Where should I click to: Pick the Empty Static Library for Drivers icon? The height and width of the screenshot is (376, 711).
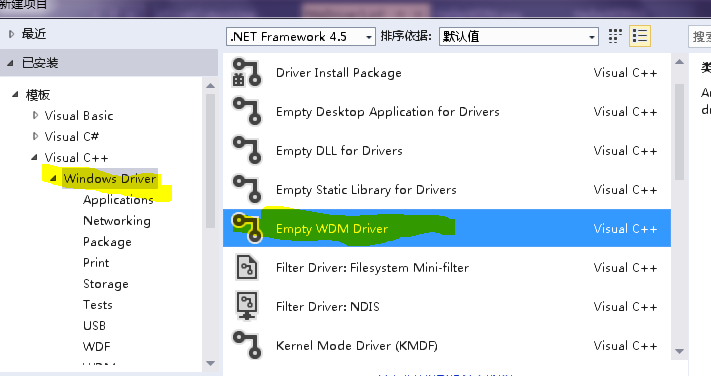247,190
